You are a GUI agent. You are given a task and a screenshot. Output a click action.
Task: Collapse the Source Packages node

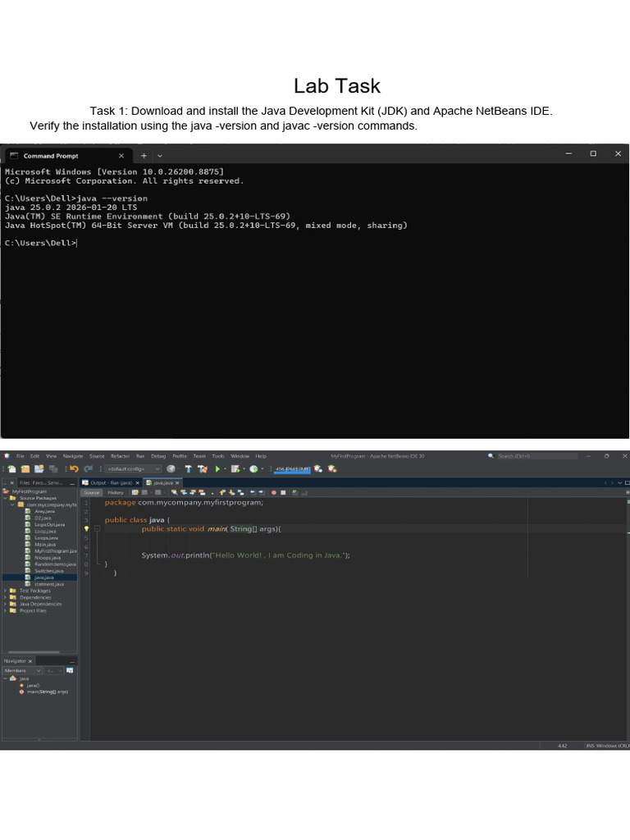[x=6, y=498]
